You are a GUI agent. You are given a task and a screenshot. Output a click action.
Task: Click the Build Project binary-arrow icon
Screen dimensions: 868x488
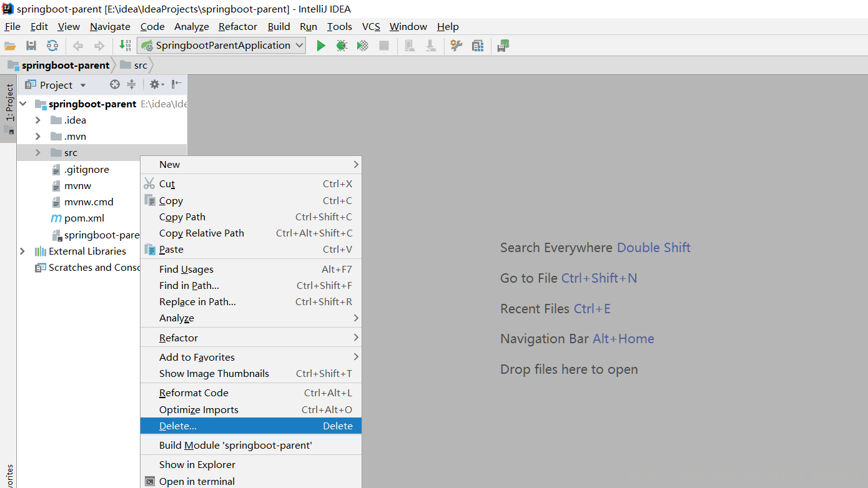tap(125, 46)
